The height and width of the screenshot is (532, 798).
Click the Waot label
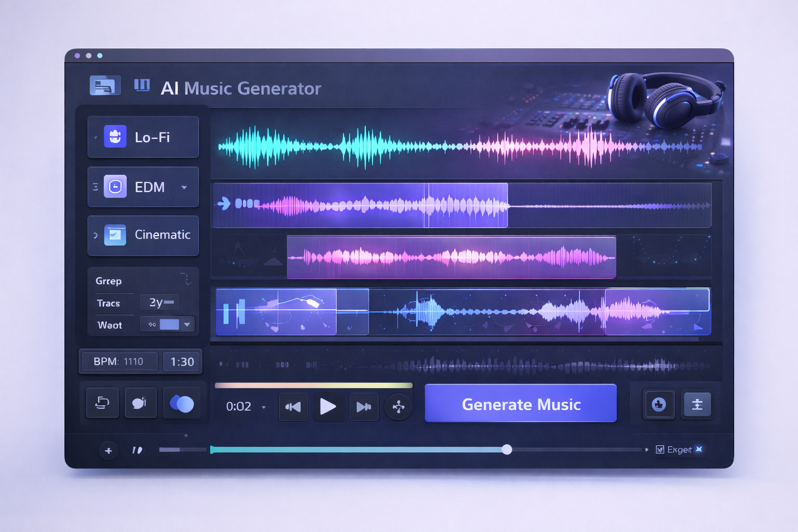click(x=110, y=325)
